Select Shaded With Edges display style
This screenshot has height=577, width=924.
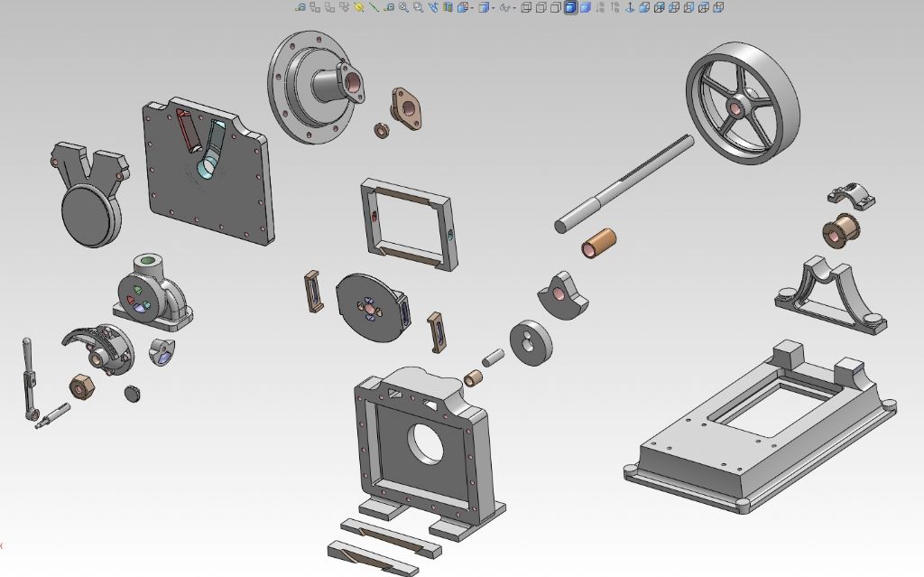(570, 7)
